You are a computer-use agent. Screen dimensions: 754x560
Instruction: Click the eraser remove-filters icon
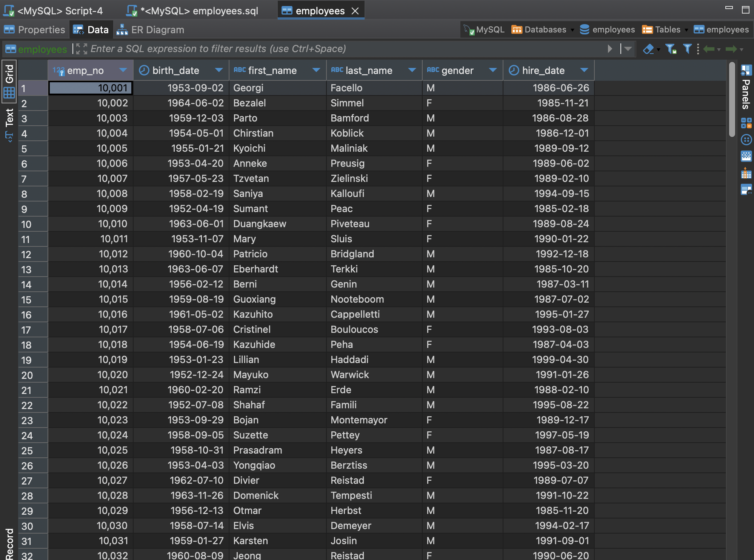click(648, 49)
